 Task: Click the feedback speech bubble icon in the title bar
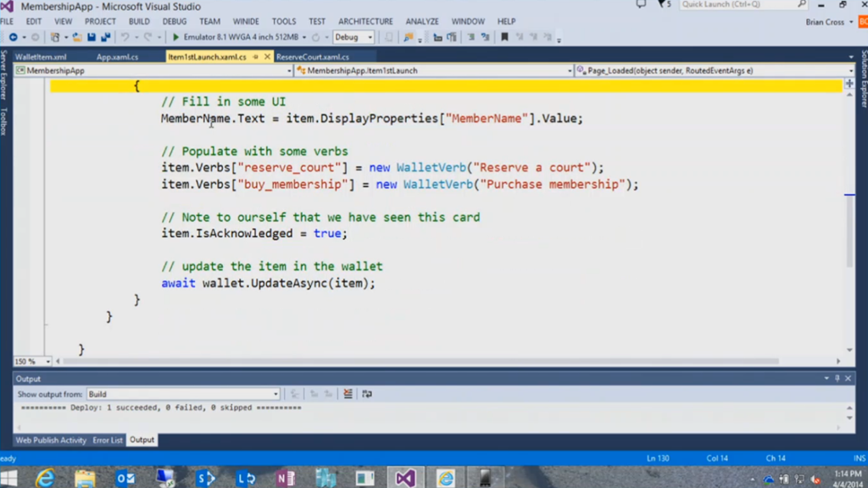point(641,4)
